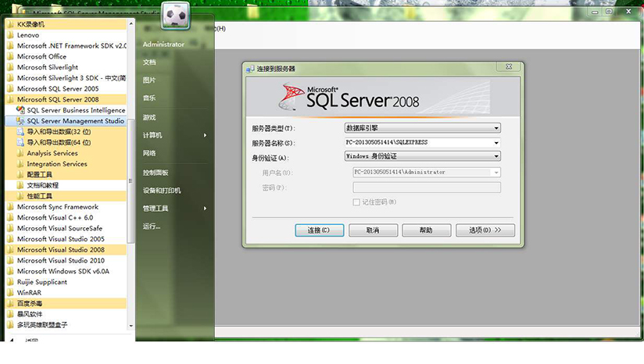
Task: Open 文档 from Start menu
Action: point(149,62)
